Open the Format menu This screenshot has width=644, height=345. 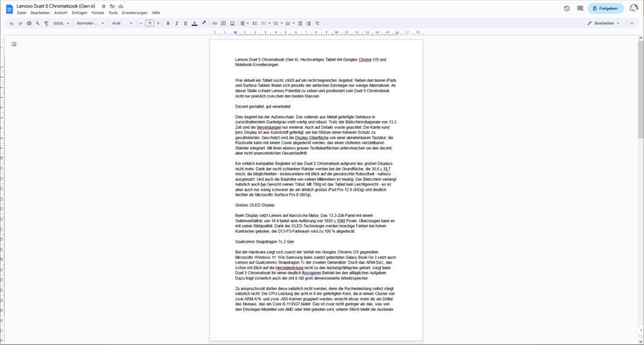(x=98, y=13)
